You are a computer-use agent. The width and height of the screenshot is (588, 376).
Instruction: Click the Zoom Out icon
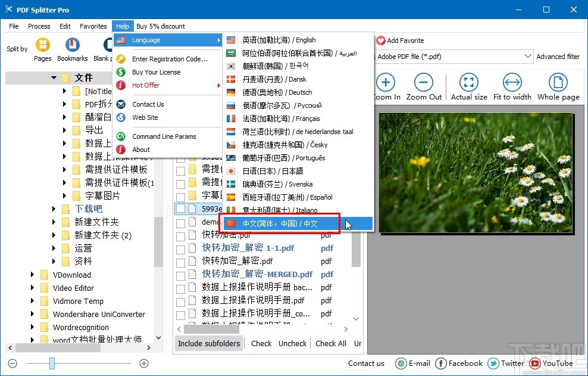pos(424,82)
